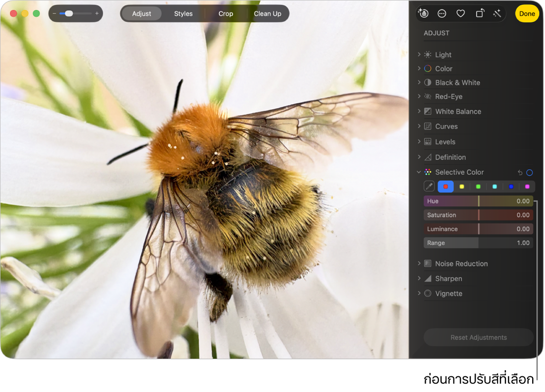The image size is (545, 392).
Task: Select the heart icon to favorite the photo
Action: (x=460, y=13)
